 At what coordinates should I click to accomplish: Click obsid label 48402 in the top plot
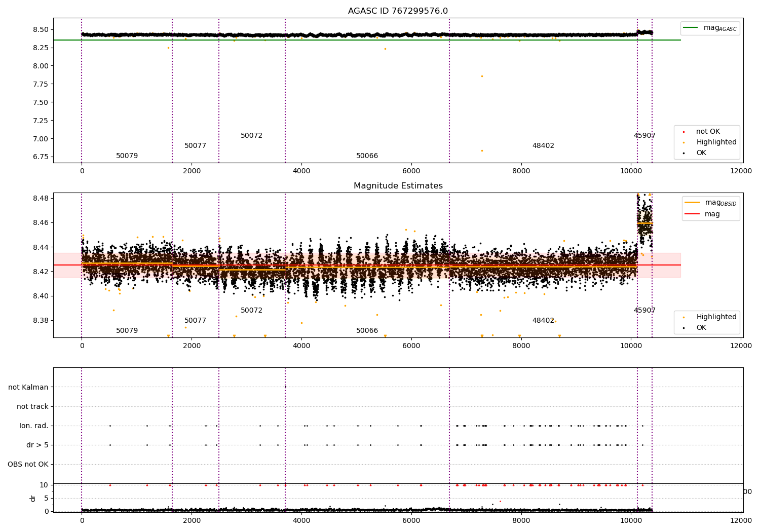click(543, 146)
